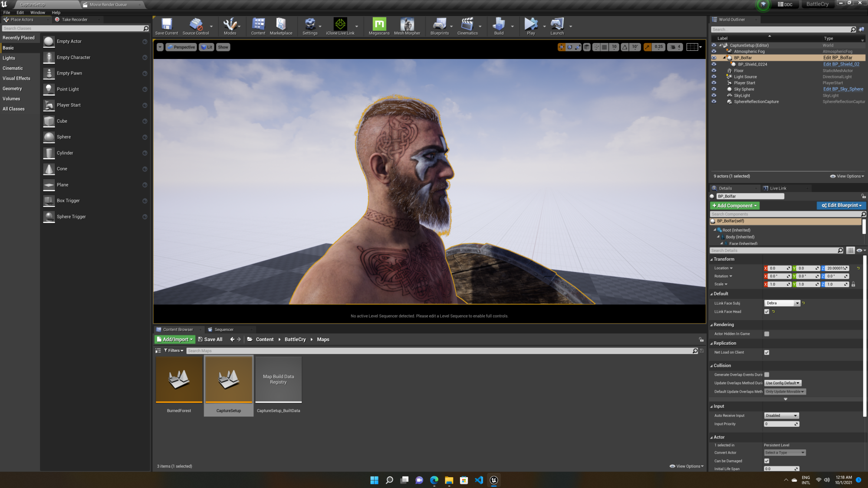868x488 pixels.
Task: Toggle surface snapping icon in viewport
Action: point(596,47)
